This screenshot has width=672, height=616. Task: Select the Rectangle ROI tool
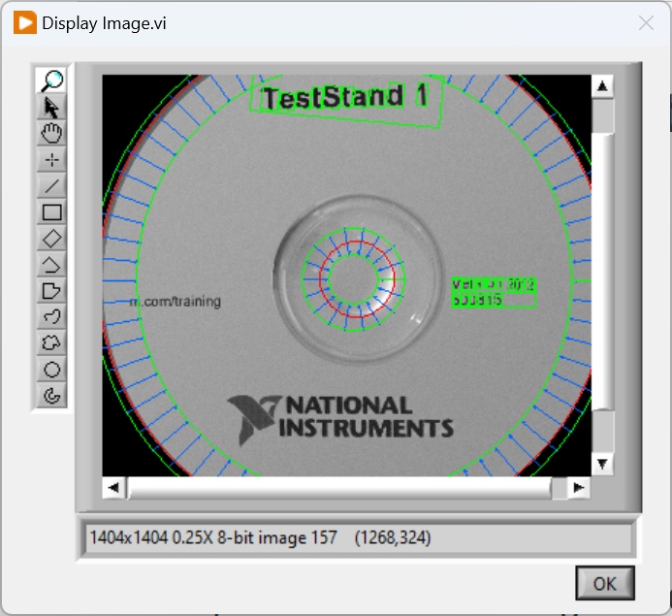coord(51,212)
